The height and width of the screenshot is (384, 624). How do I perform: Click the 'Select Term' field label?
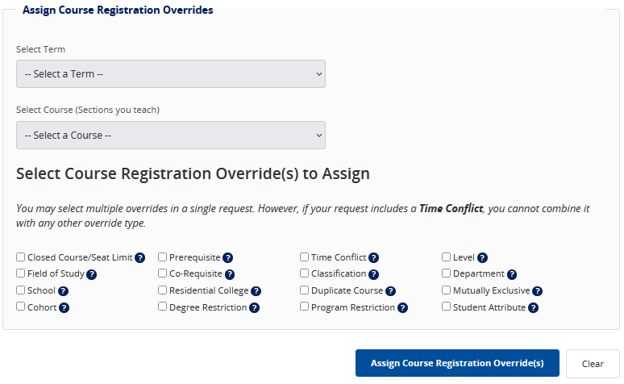click(x=41, y=49)
